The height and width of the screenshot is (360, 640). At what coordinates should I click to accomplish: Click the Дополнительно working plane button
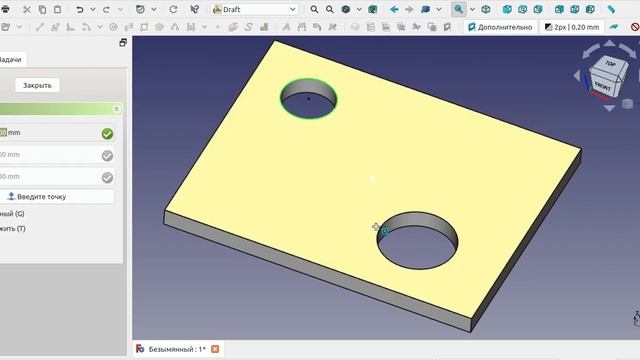tap(500, 27)
